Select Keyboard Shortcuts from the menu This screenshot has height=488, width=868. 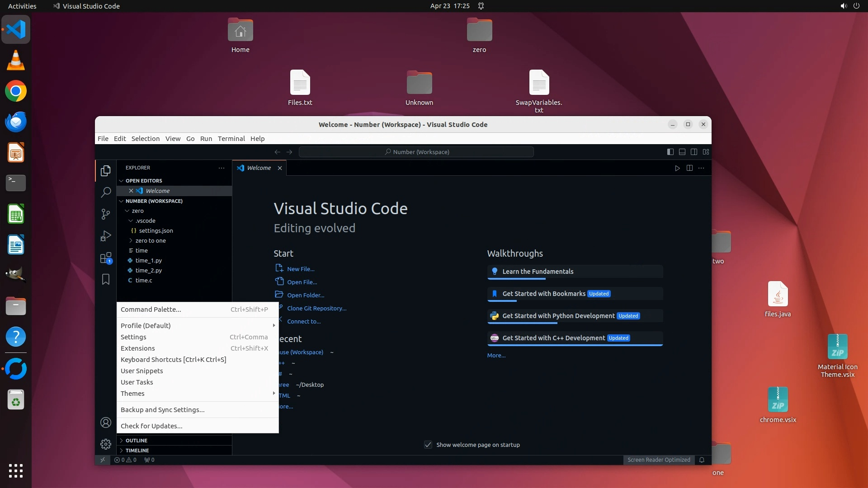[173, 360]
